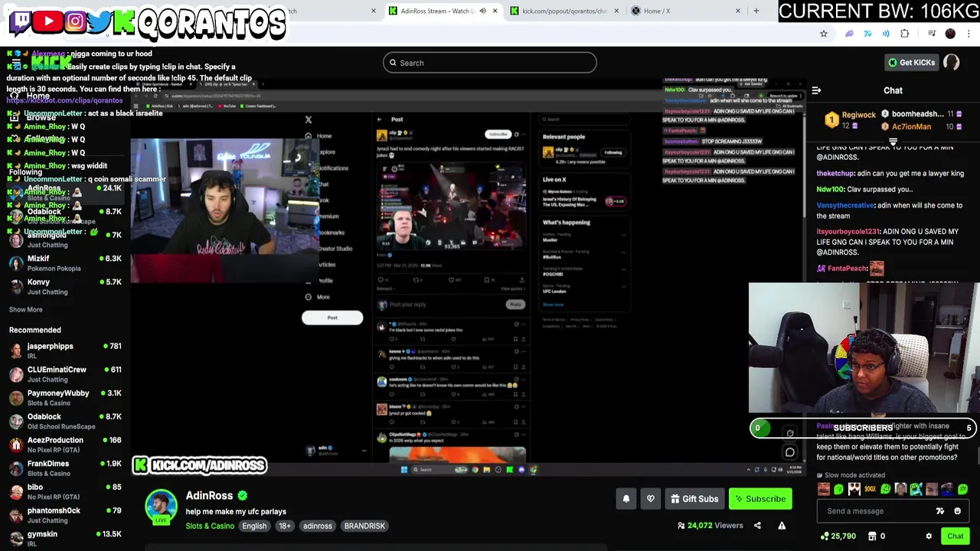Click Ac7ionMan in chat leaderboard
The image size is (980, 551).
coord(911,126)
